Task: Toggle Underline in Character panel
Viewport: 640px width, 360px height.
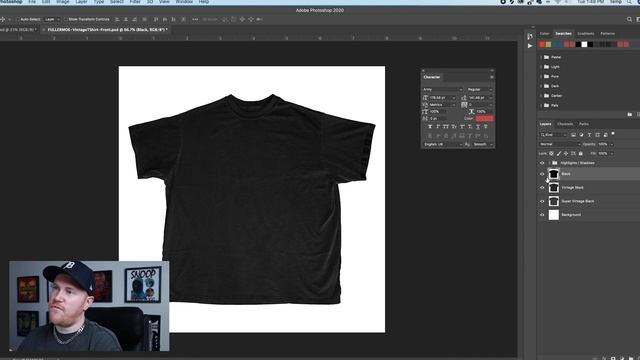Action: coord(478,127)
